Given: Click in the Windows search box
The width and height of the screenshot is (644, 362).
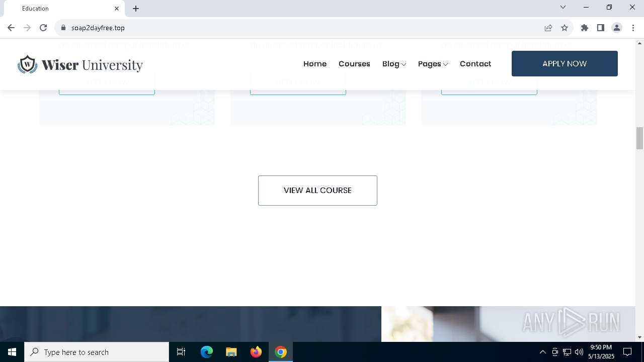Looking at the screenshot, I should click(x=97, y=352).
